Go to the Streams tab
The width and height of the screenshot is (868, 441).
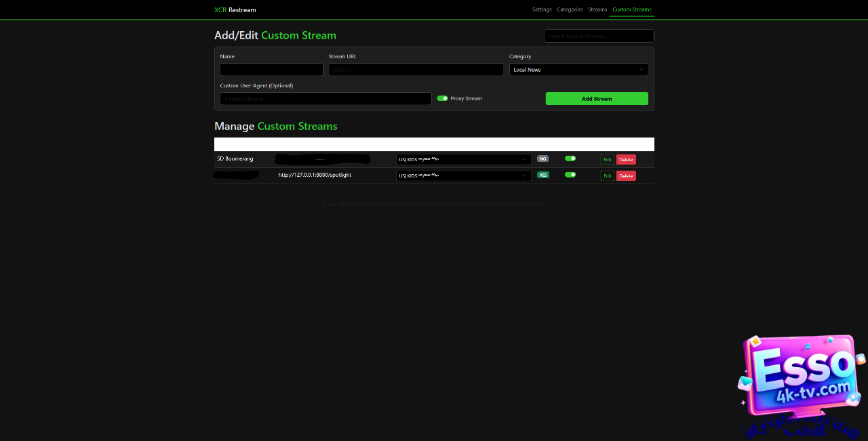(597, 9)
